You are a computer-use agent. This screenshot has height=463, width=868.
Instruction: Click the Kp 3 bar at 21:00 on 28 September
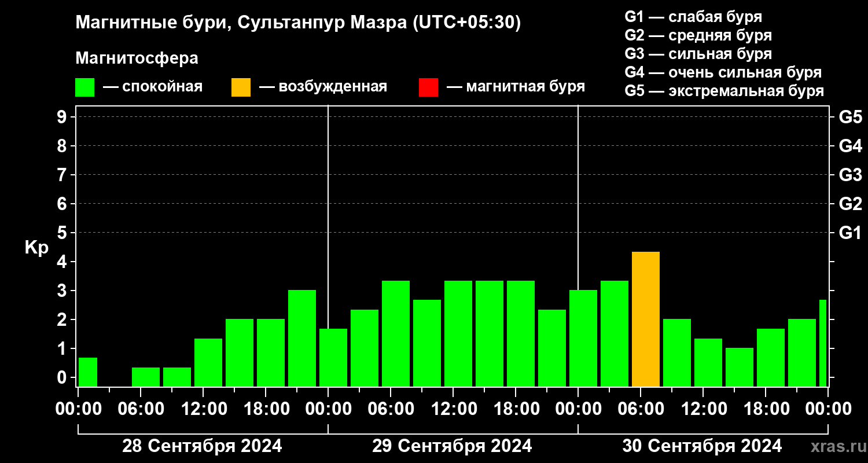pos(302,338)
